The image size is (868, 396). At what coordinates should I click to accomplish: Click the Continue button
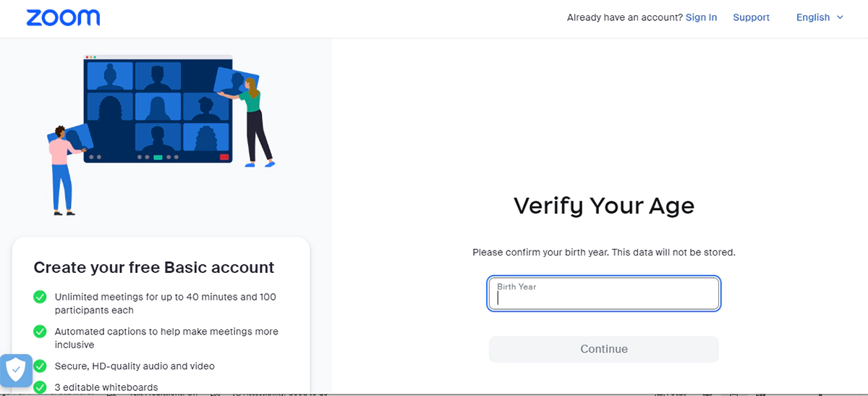tap(604, 349)
